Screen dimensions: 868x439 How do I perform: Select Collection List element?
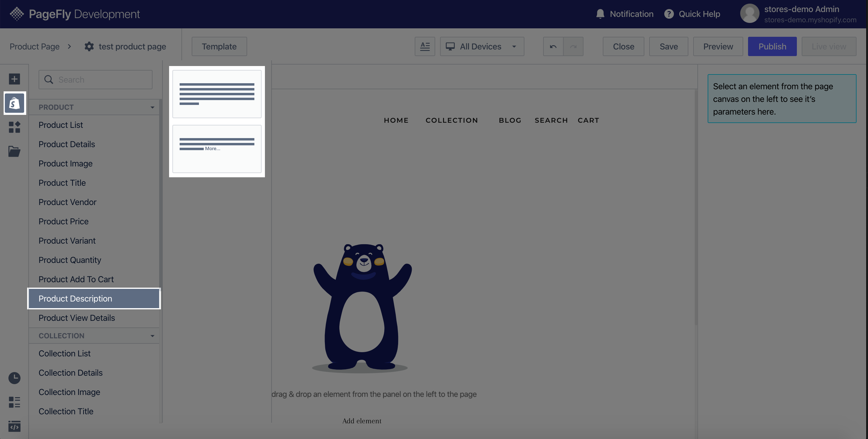coord(94,353)
